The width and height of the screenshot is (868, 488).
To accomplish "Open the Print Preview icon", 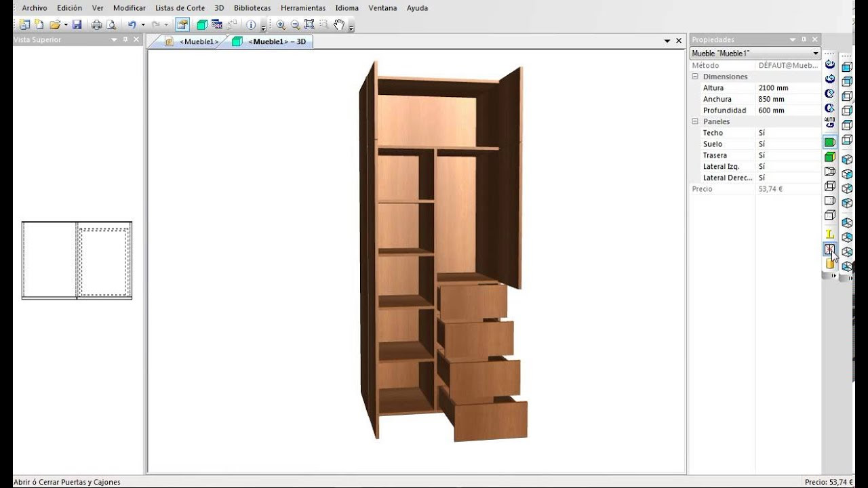I will pos(111,25).
